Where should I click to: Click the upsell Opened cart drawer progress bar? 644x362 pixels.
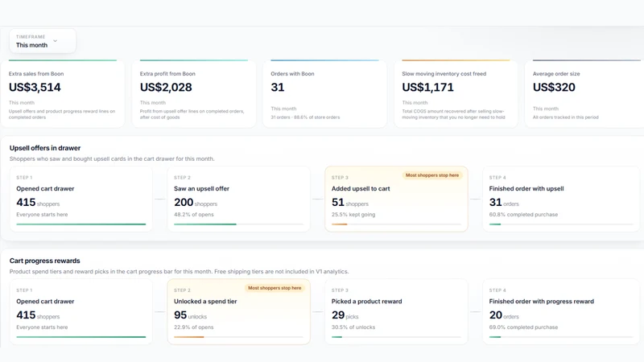click(81, 224)
